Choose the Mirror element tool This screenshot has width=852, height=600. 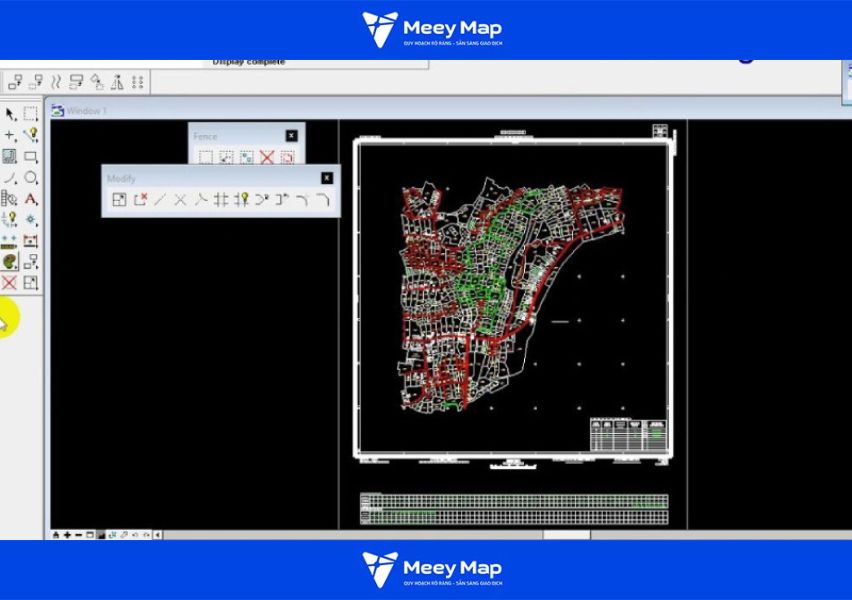coord(117,82)
